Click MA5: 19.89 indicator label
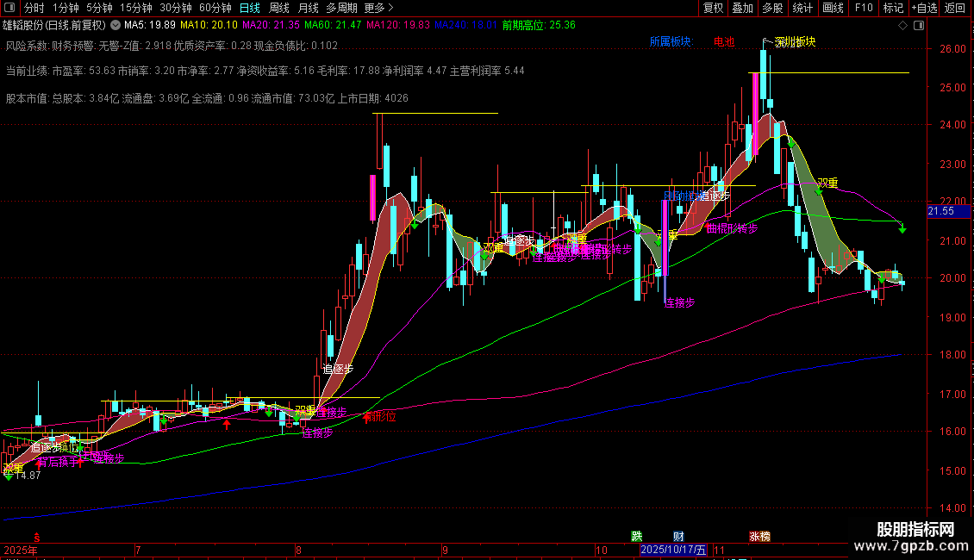This screenshot has height=560, width=974. 150,26
